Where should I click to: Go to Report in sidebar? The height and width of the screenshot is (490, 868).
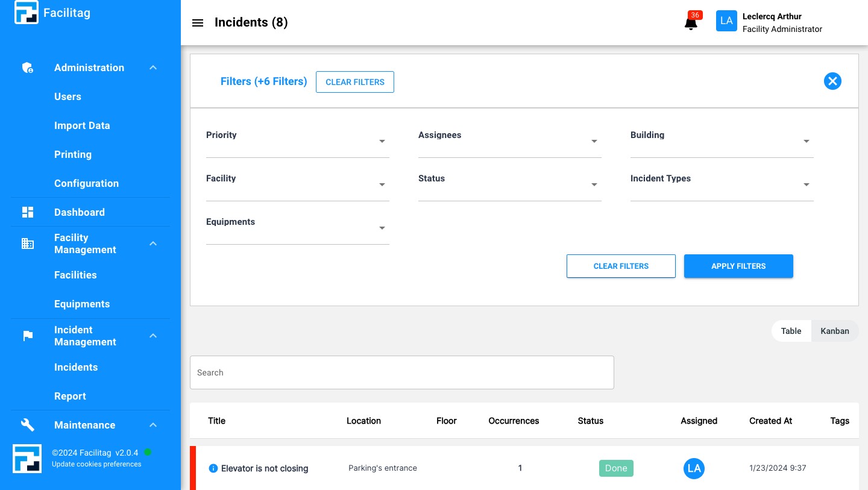coord(70,396)
